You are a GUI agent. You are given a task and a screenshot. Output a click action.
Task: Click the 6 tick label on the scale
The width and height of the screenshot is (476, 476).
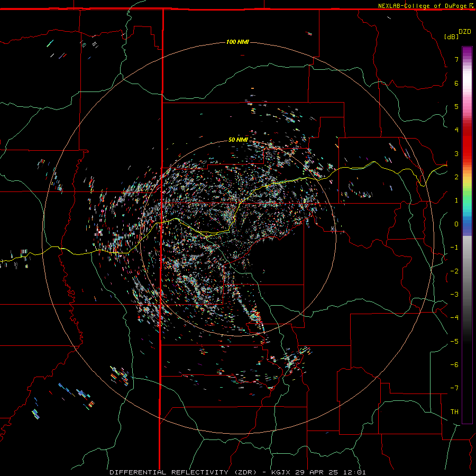coord(456,83)
